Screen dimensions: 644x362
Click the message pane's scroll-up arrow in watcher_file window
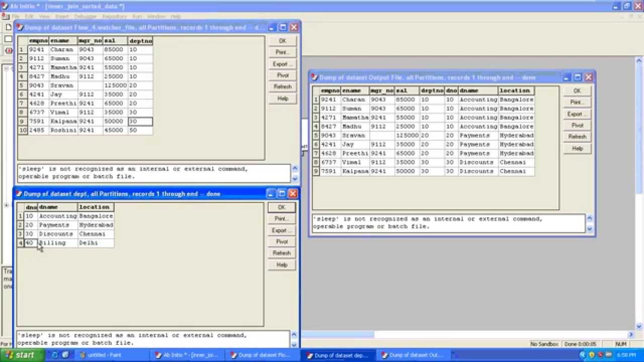(295, 168)
